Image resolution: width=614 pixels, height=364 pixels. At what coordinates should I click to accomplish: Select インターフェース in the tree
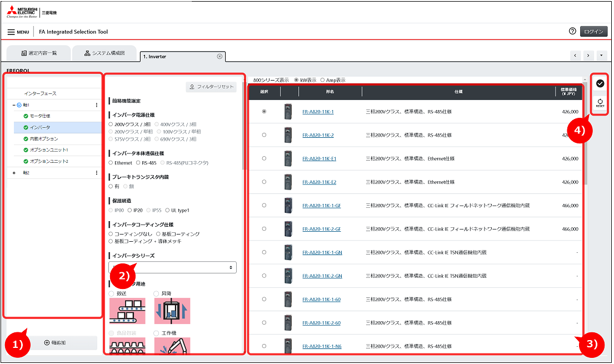(x=40, y=94)
